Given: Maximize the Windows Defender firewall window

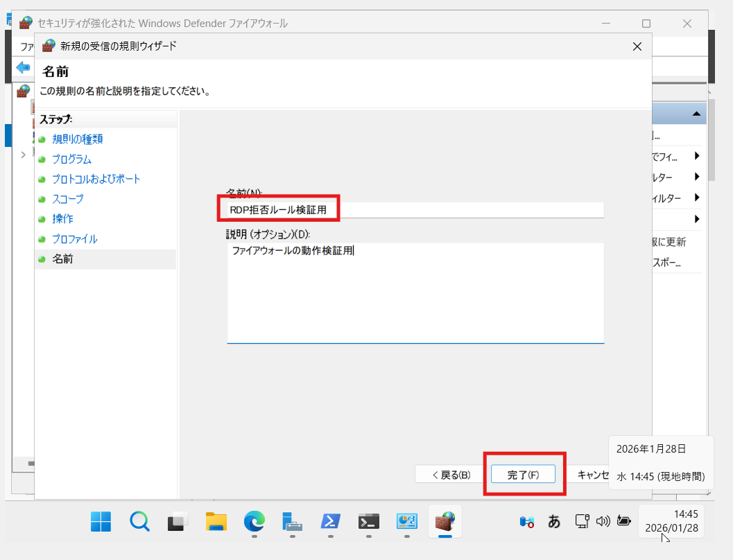Looking at the screenshot, I should tap(646, 24).
